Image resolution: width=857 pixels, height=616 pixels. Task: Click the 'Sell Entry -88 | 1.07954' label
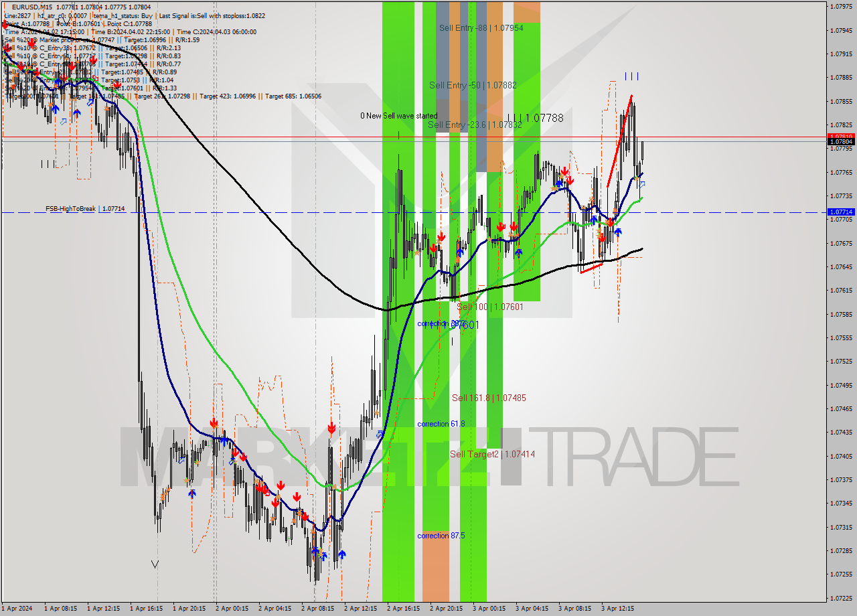pos(481,28)
